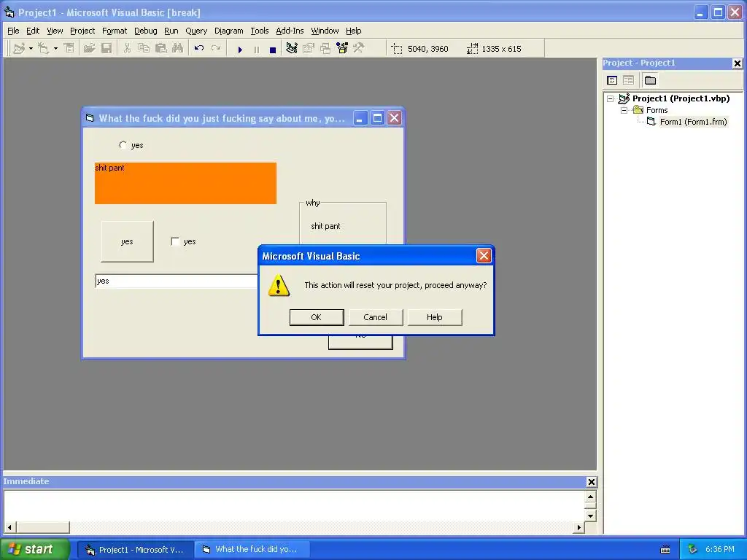This screenshot has width=747, height=560.
Task: Close the Project Explorer panel
Action: coord(737,63)
